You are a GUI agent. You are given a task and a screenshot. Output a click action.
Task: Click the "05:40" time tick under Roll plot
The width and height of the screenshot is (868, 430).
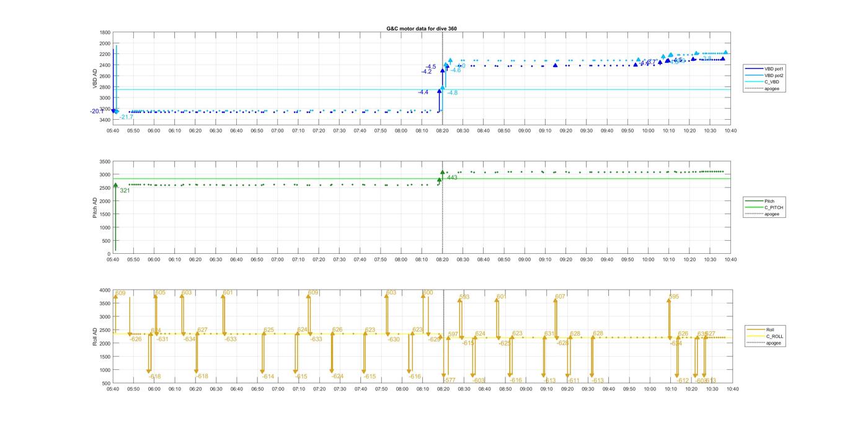[113, 389]
